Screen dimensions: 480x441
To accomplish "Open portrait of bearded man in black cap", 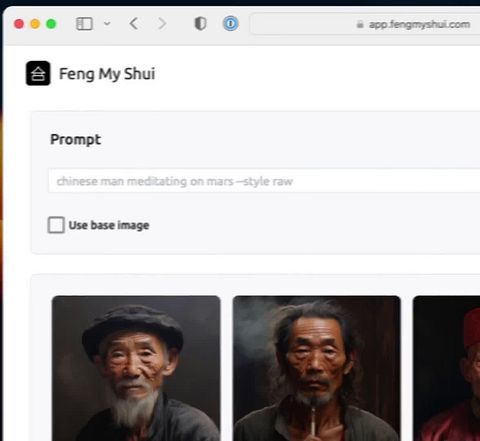I will pyautogui.click(x=136, y=368).
